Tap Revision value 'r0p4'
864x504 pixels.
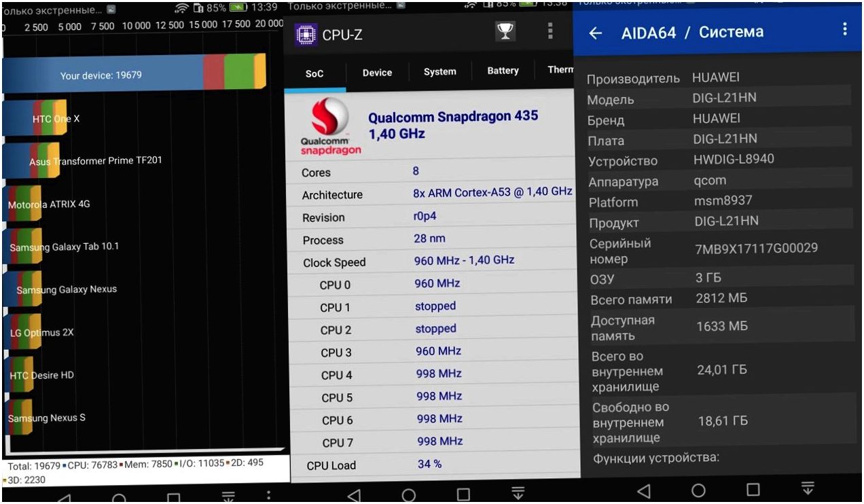[x=427, y=217]
